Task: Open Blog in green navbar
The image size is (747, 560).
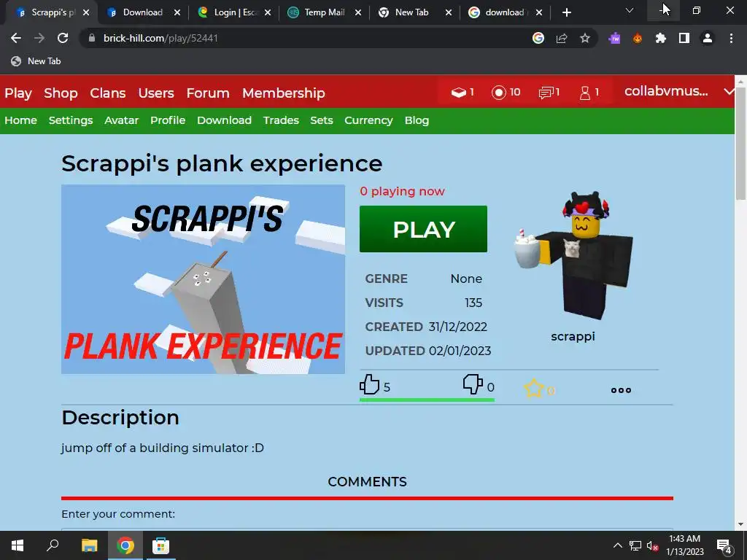Action: pos(417,120)
